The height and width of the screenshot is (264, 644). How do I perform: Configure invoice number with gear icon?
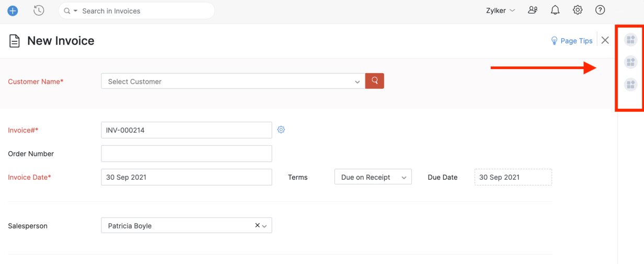(281, 130)
